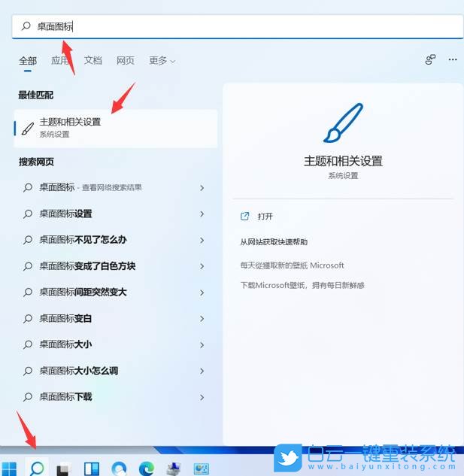Viewport: 464px width, 476px height.
Task: Open the Windows Start button
Action: point(9,468)
